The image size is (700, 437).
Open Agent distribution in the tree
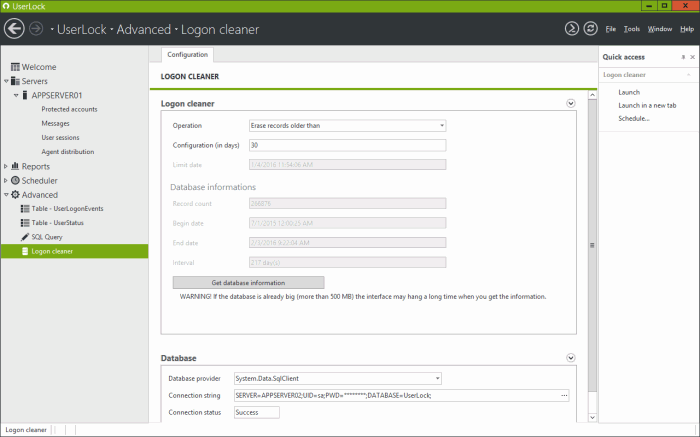[x=67, y=152]
